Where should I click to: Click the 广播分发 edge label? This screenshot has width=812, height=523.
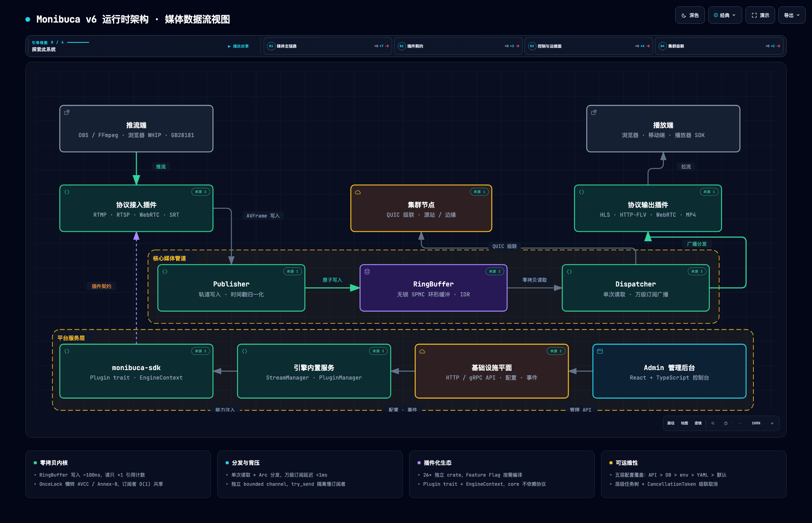(697, 244)
